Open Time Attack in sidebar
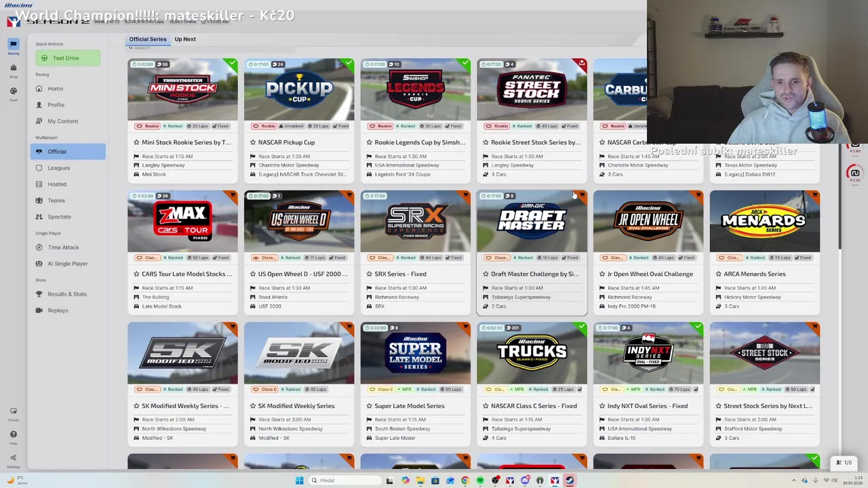Viewport: 868px width, 488px height. (x=68, y=247)
